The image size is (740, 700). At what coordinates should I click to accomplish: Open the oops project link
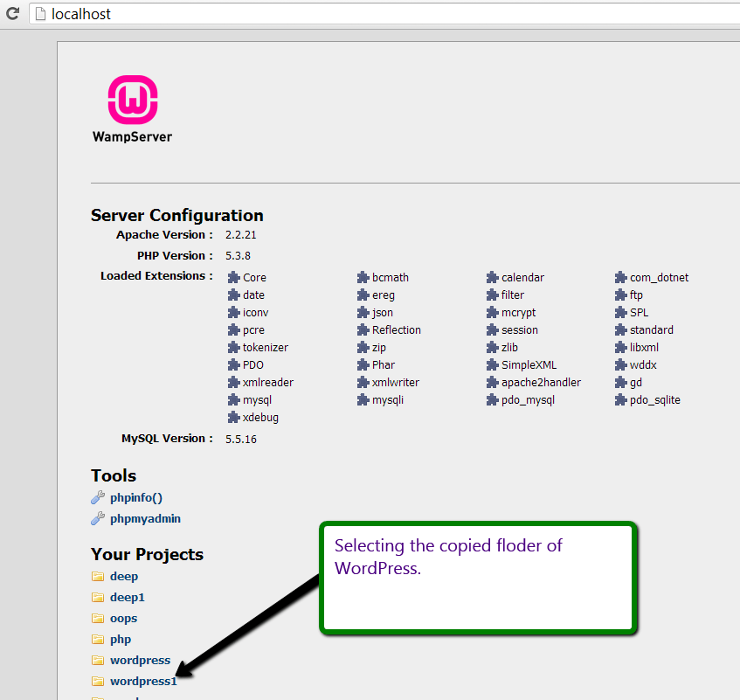(x=124, y=619)
